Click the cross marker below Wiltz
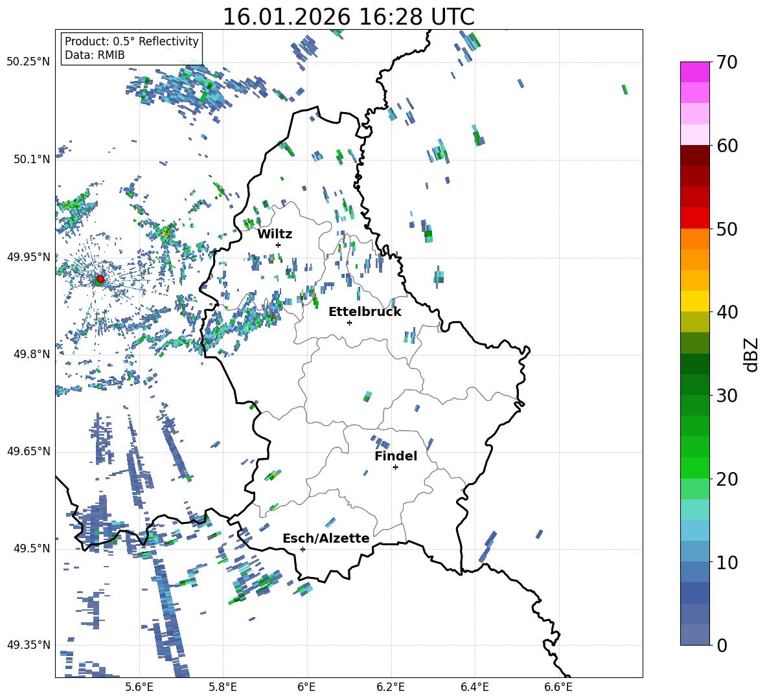Image resolution: width=767 pixels, height=700 pixels. (279, 245)
